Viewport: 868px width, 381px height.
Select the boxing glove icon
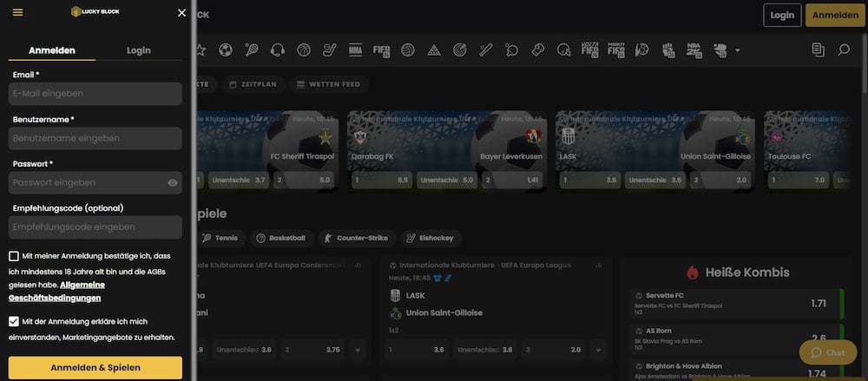coord(537,50)
